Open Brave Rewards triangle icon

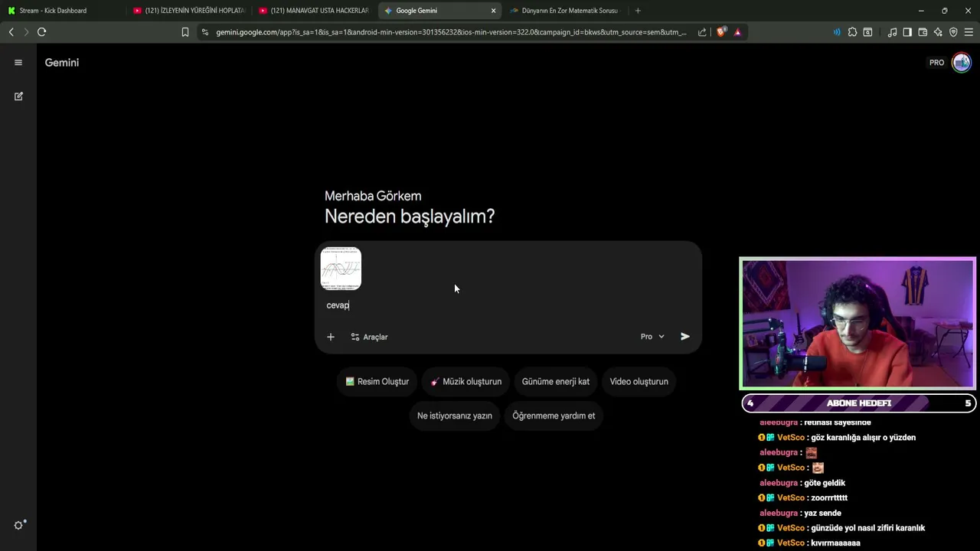(737, 32)
